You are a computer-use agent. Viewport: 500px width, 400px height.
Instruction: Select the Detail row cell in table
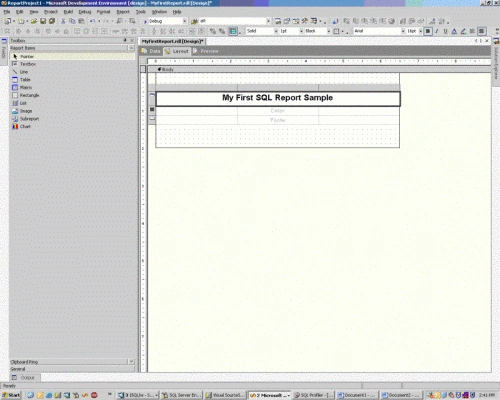click(278, 111)
